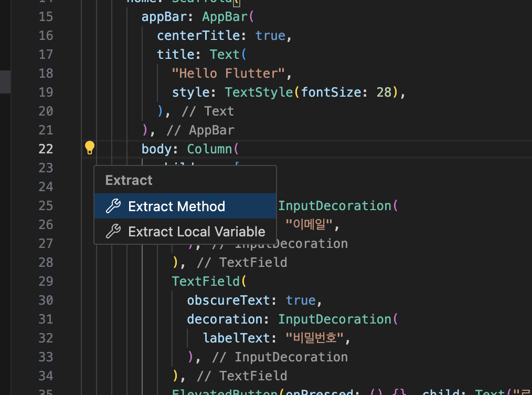532x395 pixels.
Task: Click InputDecoration class on line 31
Action: pos(335,319)
